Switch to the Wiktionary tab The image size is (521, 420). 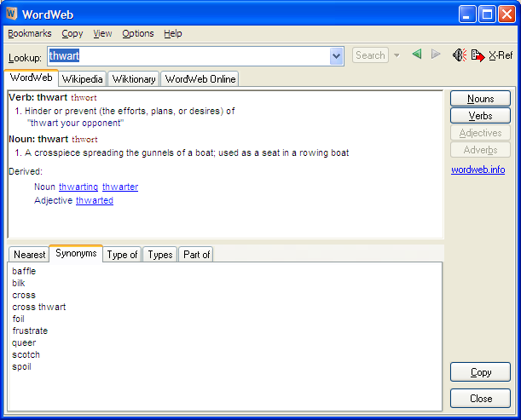click(134, 79)
